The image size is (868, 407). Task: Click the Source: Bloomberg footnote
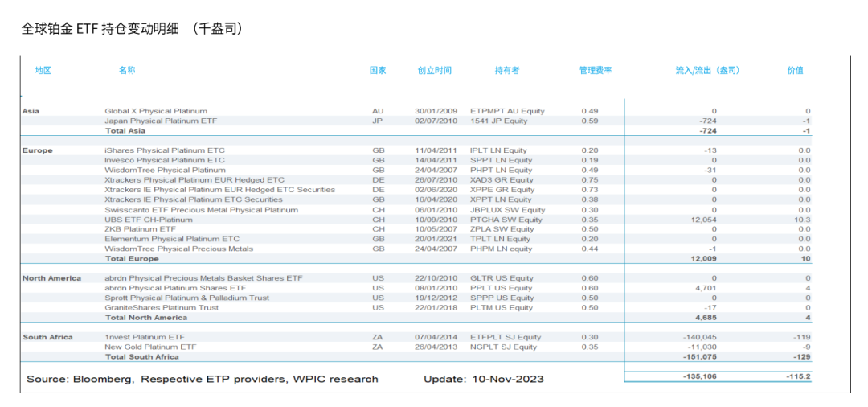pyautogui.click(x=202, y=380)
